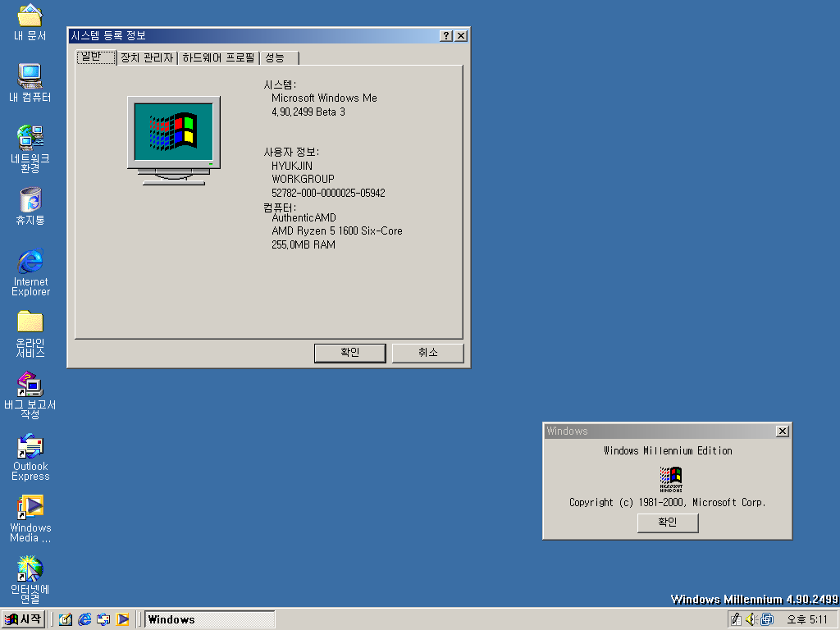
Task: Click the network monitor tray icon
Action: (x=767, y=619)
